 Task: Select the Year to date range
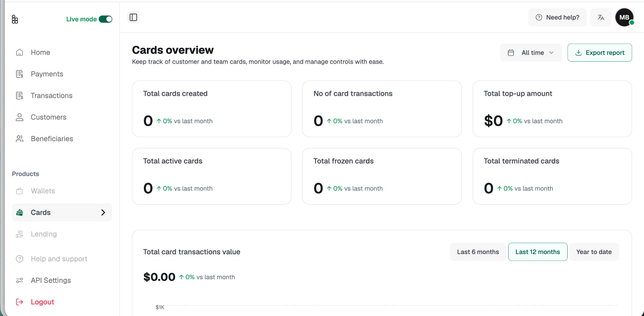click(x=594, y=252)
